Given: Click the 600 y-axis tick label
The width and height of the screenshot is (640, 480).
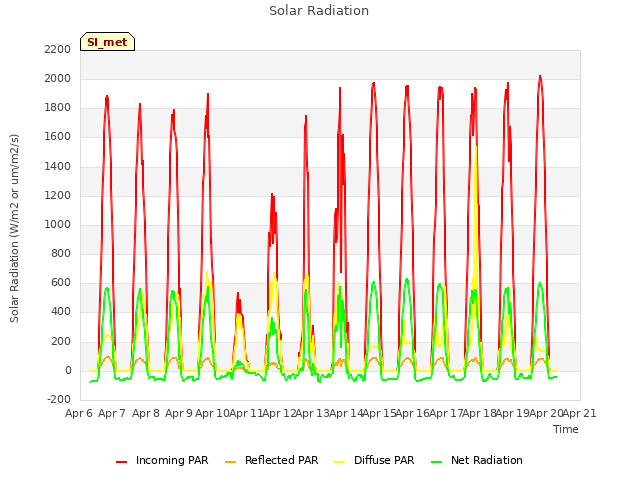Looking at the screenshot, I should [61, 282].
